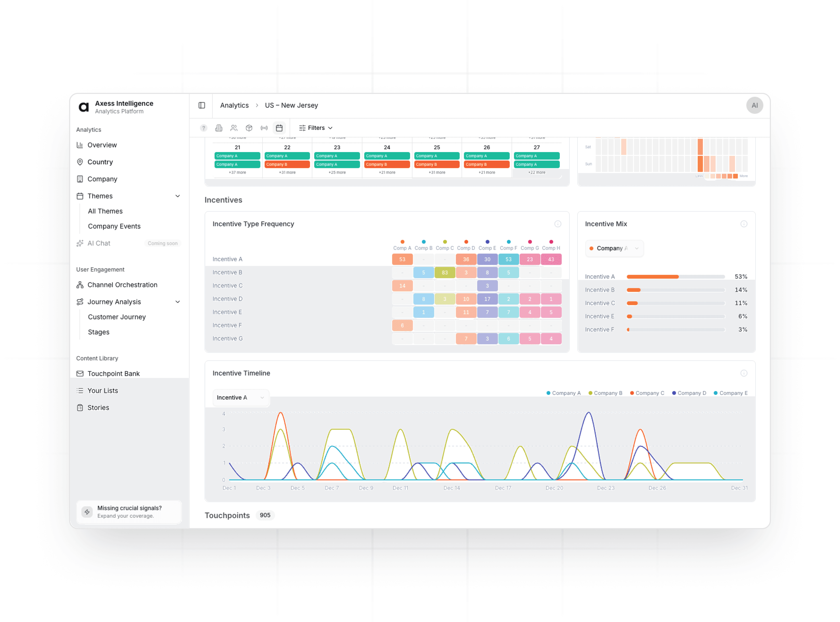Click the help question mark icon
The height and width of the screenshot is (622, 840).
204,128
